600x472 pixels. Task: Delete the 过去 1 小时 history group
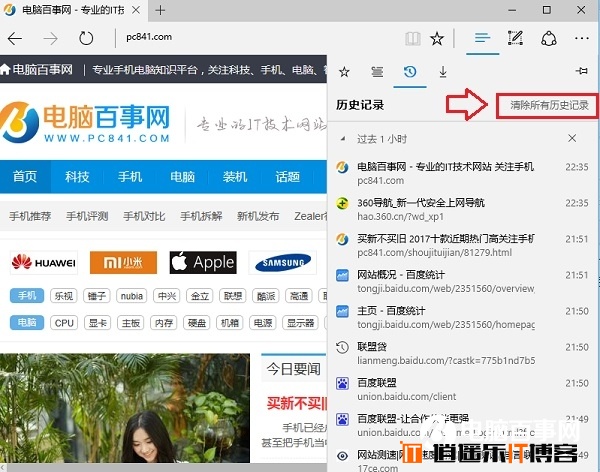[x=572, y=138]
